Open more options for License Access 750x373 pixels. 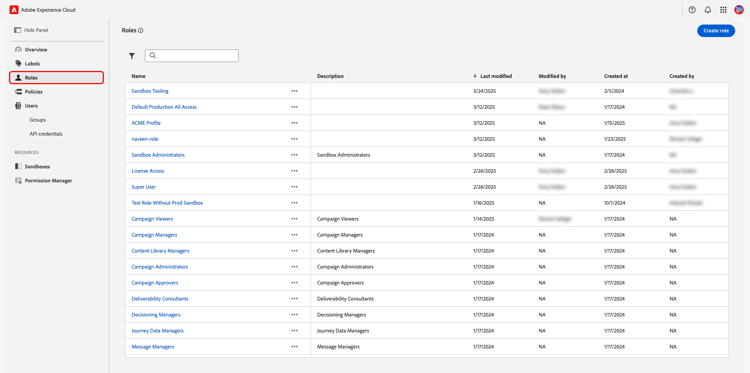[x=294, y=171]
